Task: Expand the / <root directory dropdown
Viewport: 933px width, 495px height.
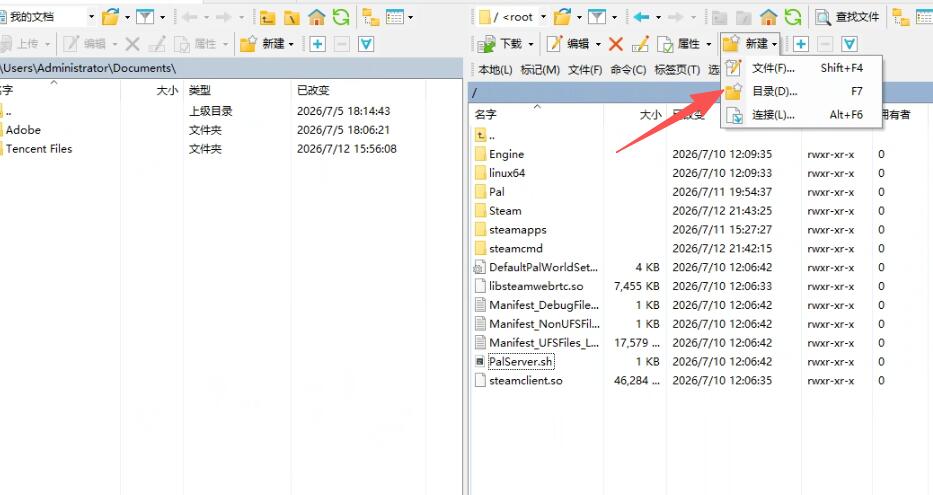Action: tap(543, 17)
